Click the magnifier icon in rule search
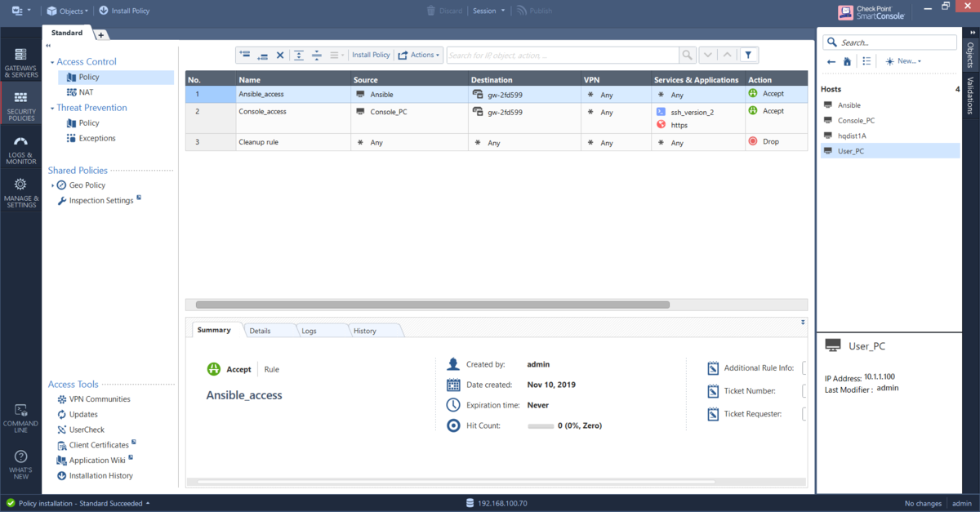The image size is (980, 512). 688,55
